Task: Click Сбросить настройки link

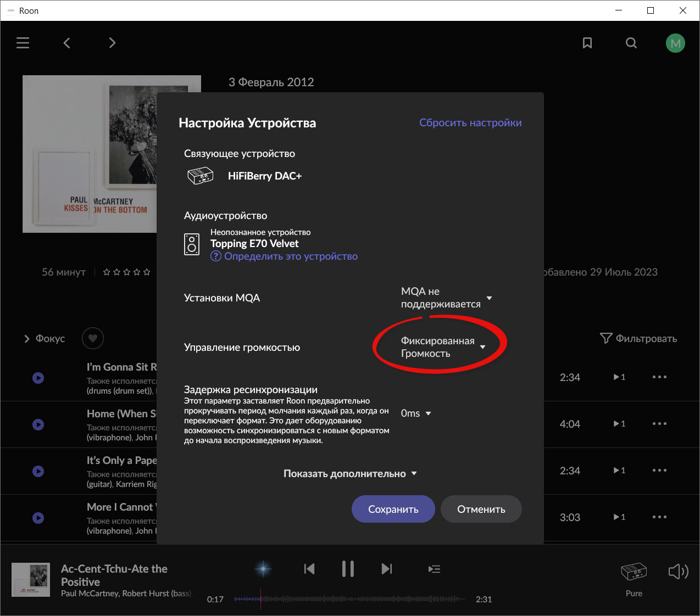Action: [470, 123]
